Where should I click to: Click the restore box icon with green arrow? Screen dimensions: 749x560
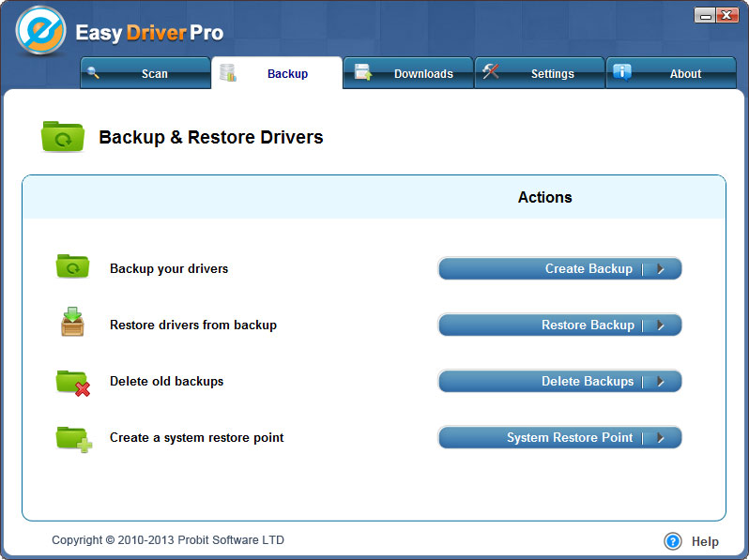72,323
